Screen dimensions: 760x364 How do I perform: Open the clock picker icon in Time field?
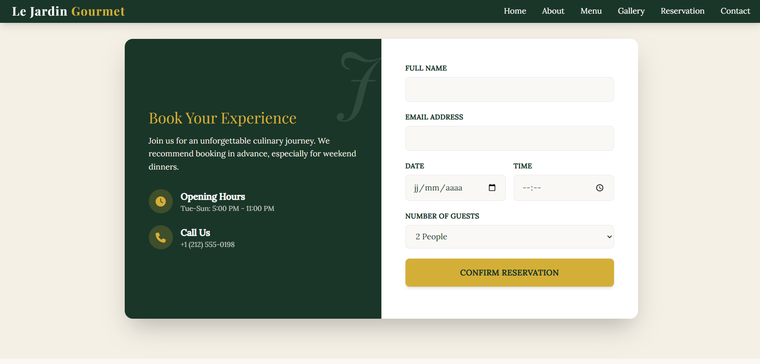(x=600, y=188)
